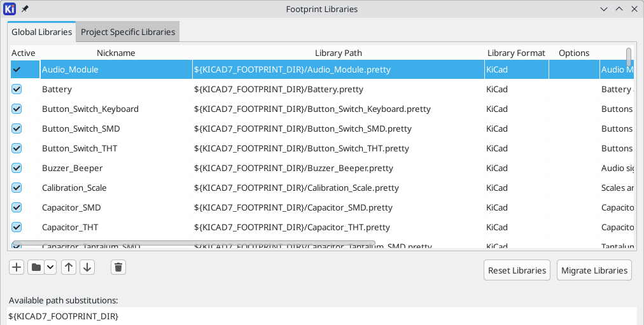Click Library Format cell of Calibration_Scale row
This screenshot has height=325, width=644.
(515, 188)
